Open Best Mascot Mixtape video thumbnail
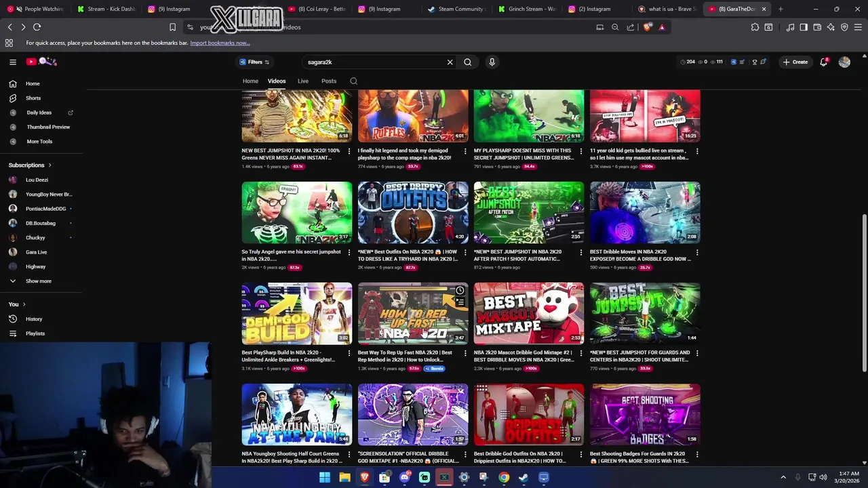The height and width of the screenshot is (488, 868). click(529, 313)
